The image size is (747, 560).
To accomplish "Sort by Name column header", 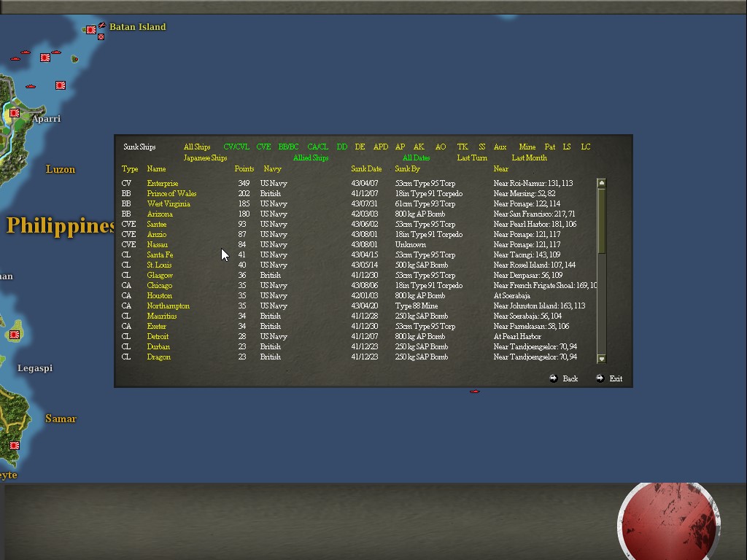I will click(156, 169).
